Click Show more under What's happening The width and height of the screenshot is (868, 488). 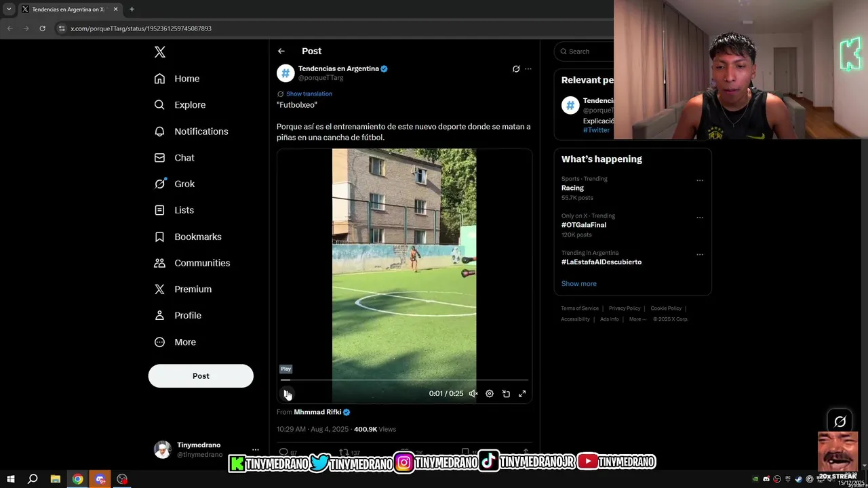(579, 284)
